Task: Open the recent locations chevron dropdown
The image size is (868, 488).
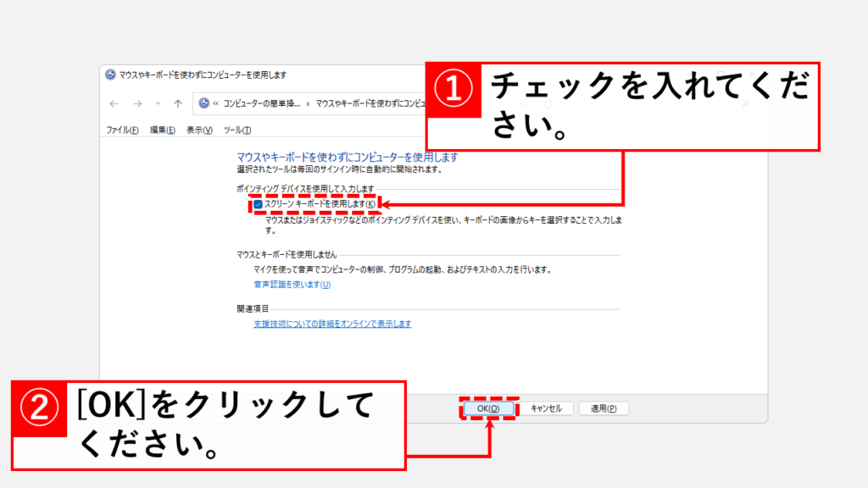Action: (158, 103)
